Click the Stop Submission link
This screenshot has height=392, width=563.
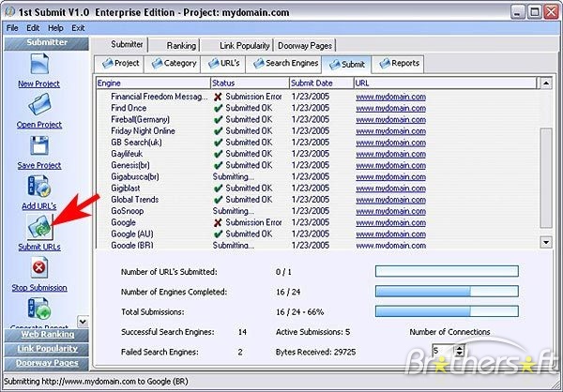tap(39, 288)
